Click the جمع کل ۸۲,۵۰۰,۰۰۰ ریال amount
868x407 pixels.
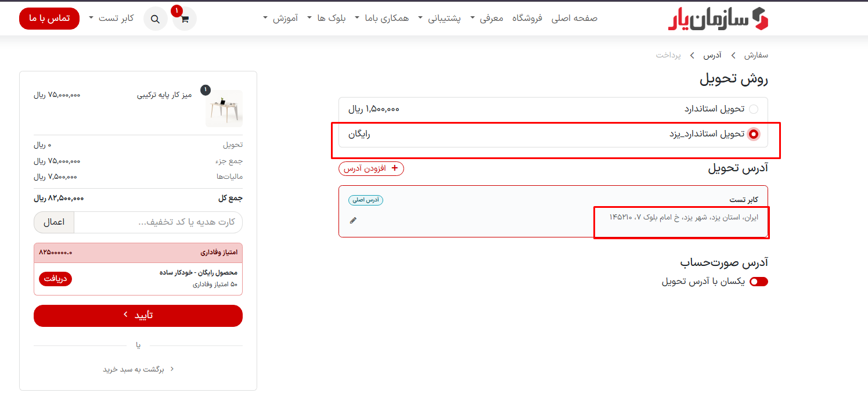click(59, 198)
